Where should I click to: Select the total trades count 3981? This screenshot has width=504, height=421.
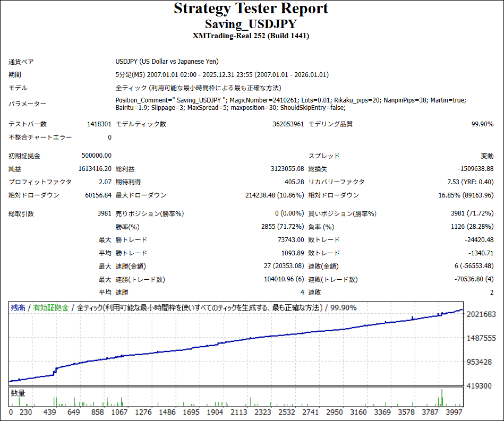[104, 214]
